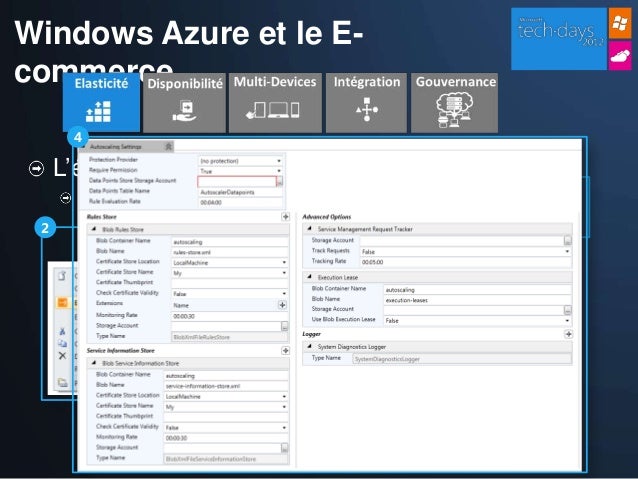This screenshot has width=638, height=479.
Task: Open the Protection Provider dropdown
Action: 279,161
